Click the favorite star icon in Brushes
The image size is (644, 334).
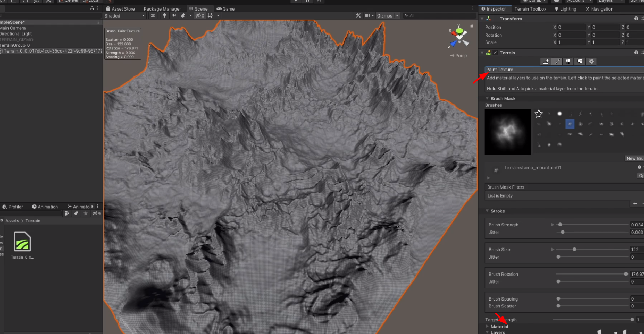coord(539,114)
